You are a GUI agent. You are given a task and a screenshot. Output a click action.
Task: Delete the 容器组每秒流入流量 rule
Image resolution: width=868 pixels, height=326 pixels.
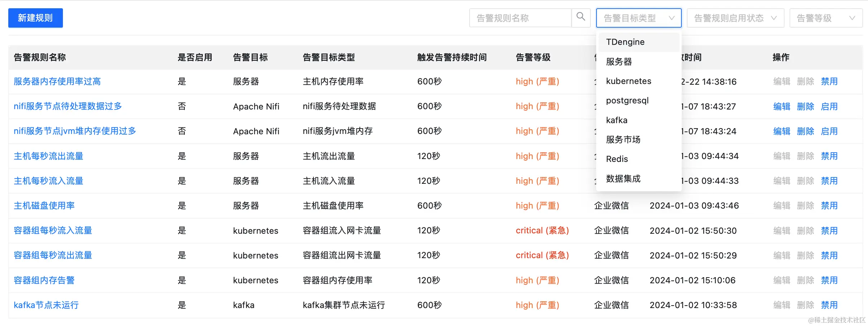tap(805, 230)
